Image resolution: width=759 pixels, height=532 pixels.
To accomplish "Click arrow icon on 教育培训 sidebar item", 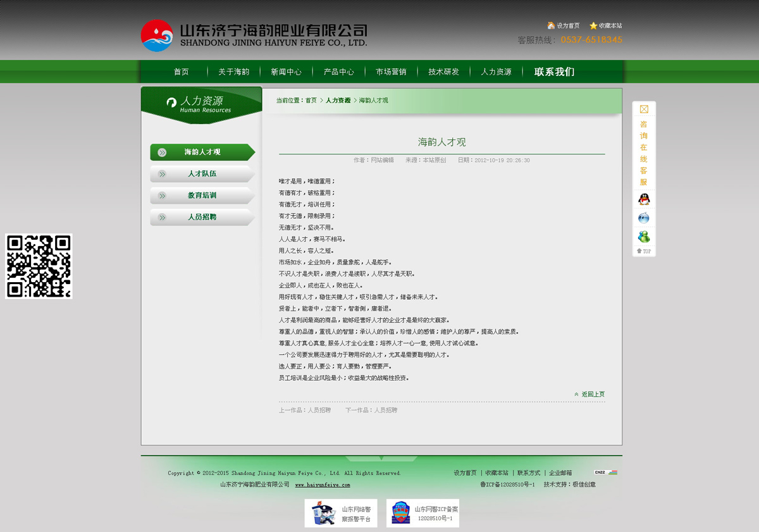I will tap(162, 195).
